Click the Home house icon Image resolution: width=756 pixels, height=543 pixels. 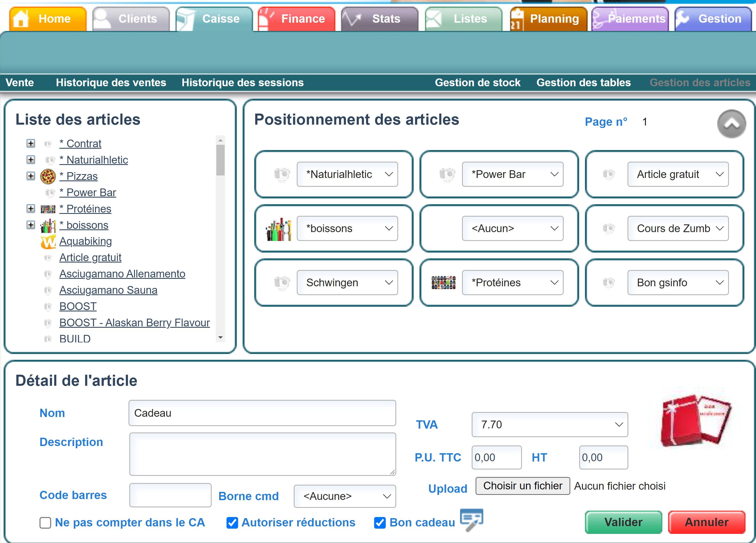(21, 19)
